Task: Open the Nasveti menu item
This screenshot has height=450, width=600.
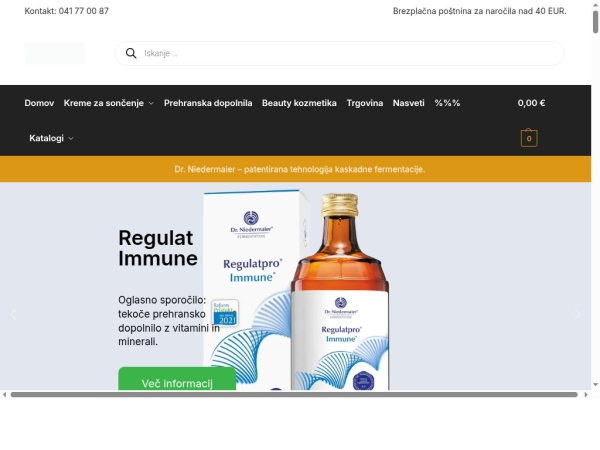Action: coord(408,103)
